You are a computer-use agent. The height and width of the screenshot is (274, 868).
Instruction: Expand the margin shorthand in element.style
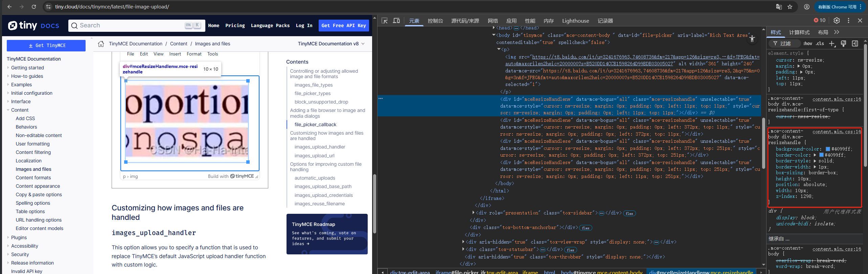coord(799,66)
